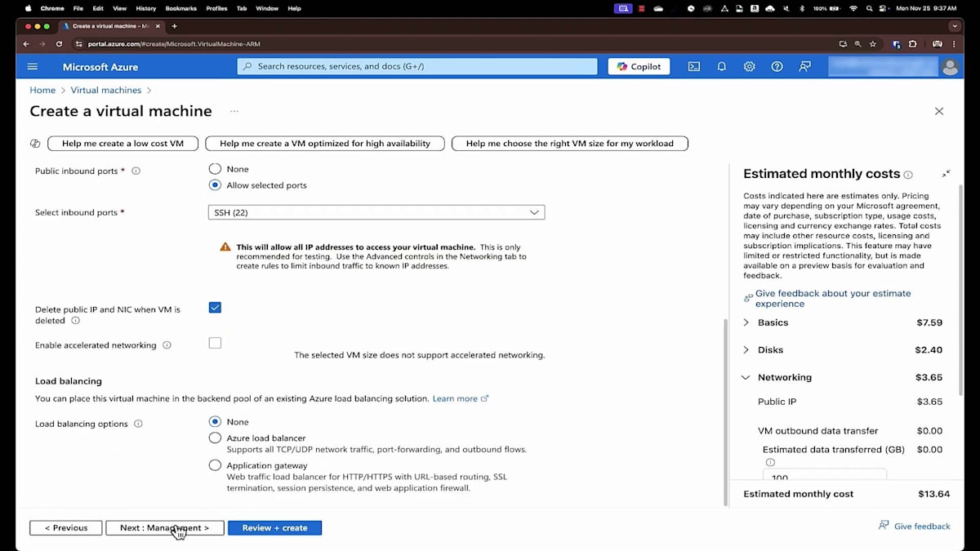
Task: Bookmark this page with the star icon
Action: point(873,44)
